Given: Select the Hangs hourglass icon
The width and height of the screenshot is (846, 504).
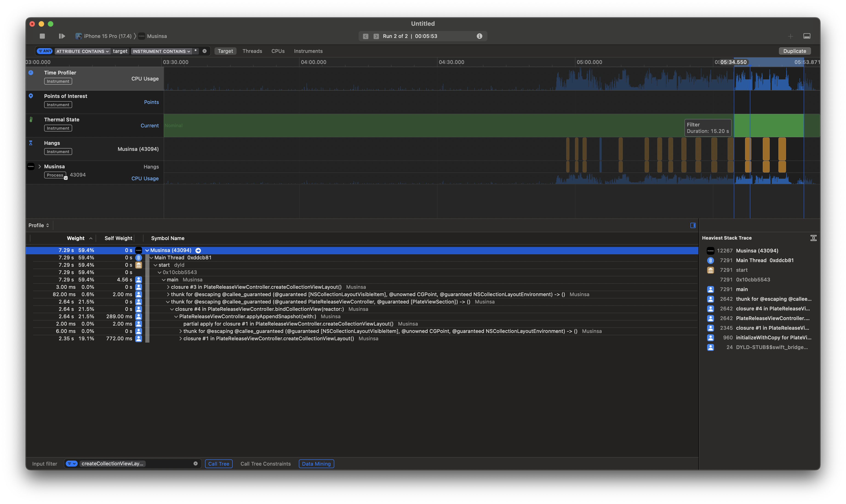Looking at the screenshot, I should 31,143.
